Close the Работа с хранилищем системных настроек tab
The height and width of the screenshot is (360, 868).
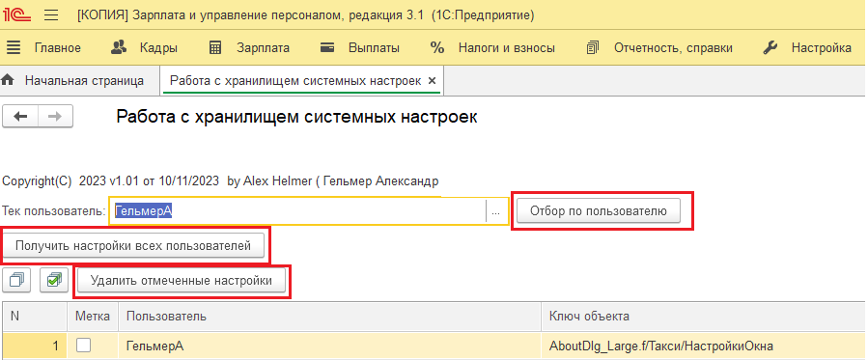pyautogui.click(x=433, y=81)
